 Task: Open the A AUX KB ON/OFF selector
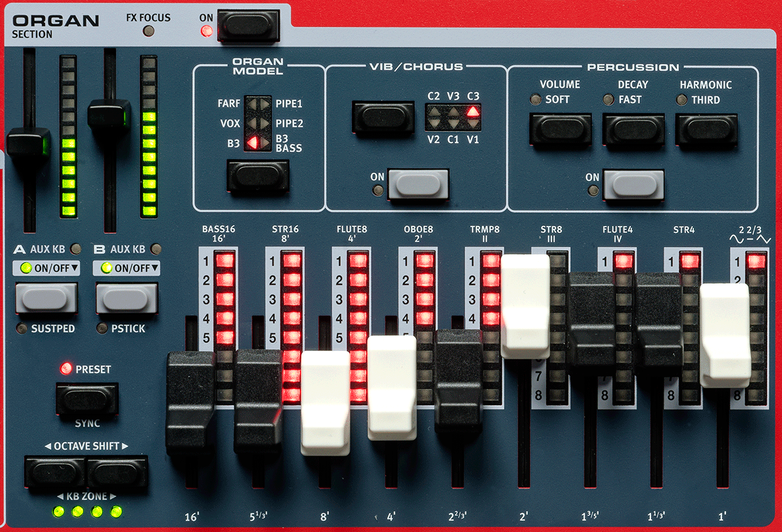[x=45, y=268]
